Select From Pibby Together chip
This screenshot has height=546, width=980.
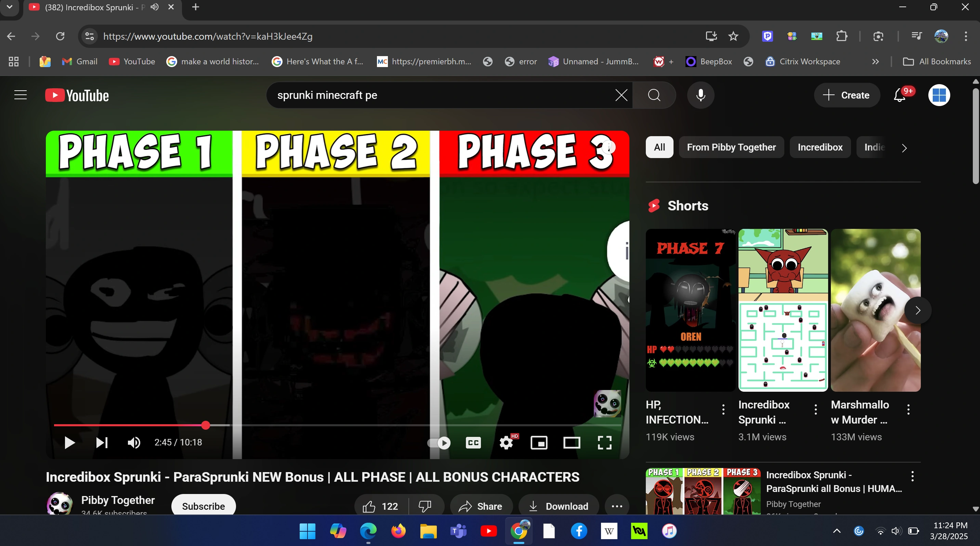click(x=731, y=147)
